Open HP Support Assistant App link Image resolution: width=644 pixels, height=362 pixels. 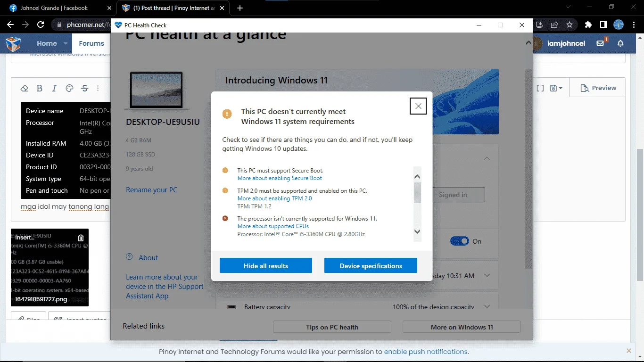click(x=165, y=287)
